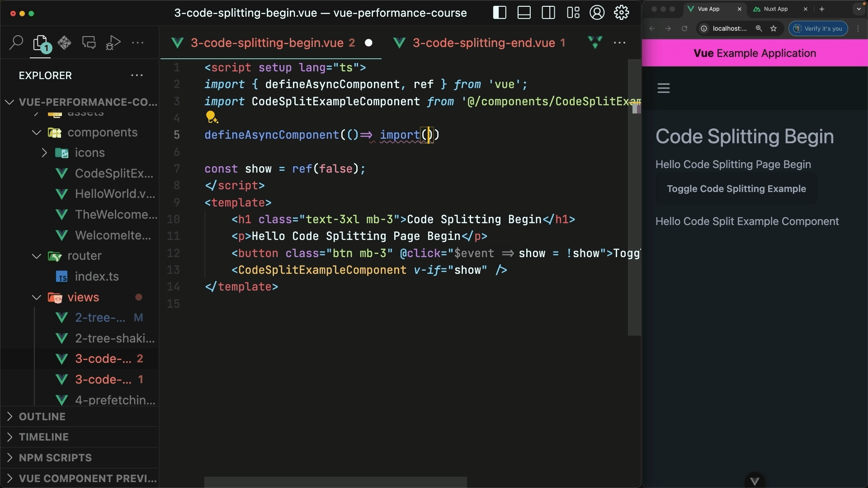Open Accounts icon in title bar
The height and width of the screenshot is (488, 868).
(x=597, y=13)
